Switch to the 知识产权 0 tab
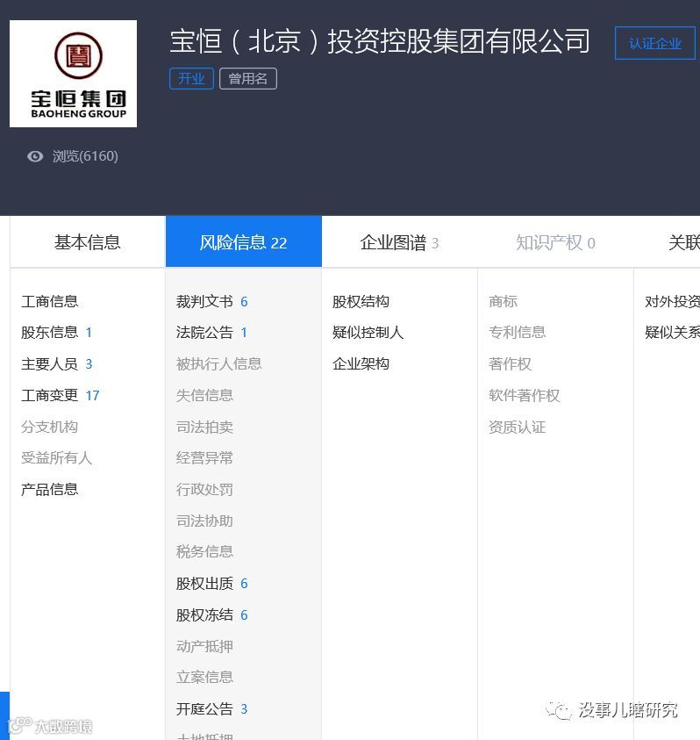 point(555,242)
